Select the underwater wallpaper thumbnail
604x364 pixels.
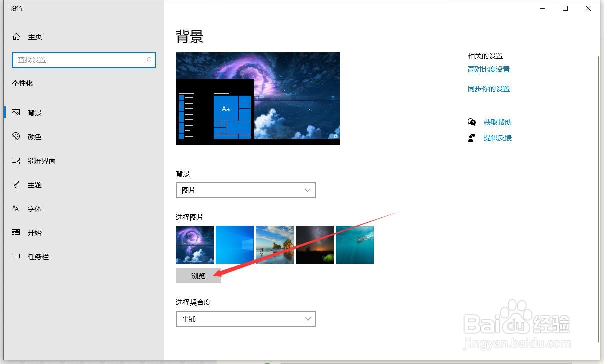354,244
